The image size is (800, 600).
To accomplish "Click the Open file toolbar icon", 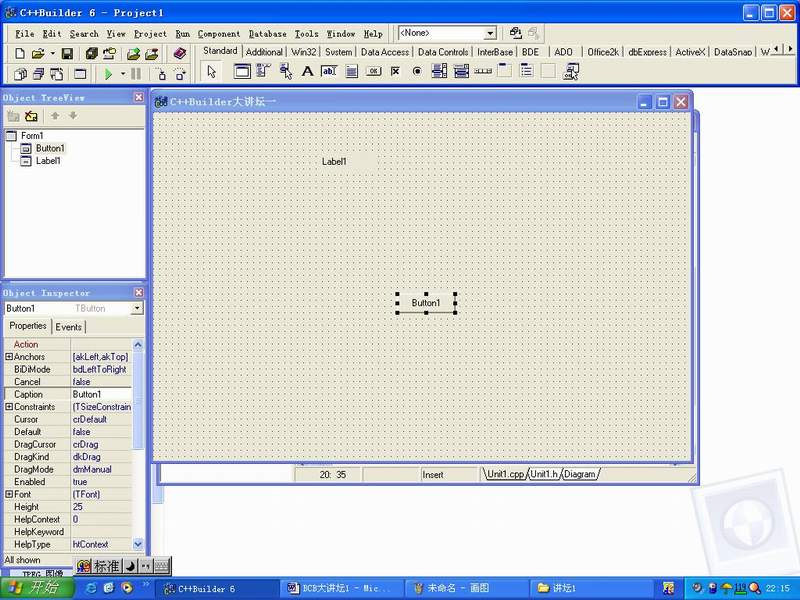I will coord(37,54).
